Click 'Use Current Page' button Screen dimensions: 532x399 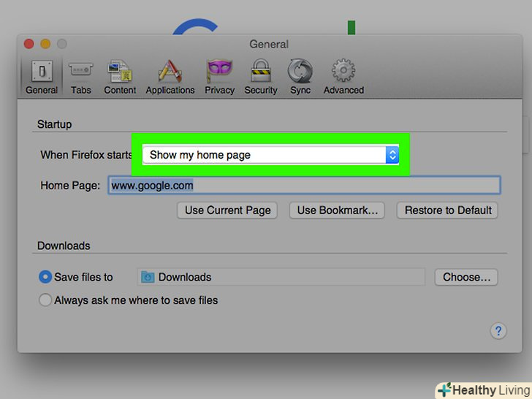click(227, 210)
